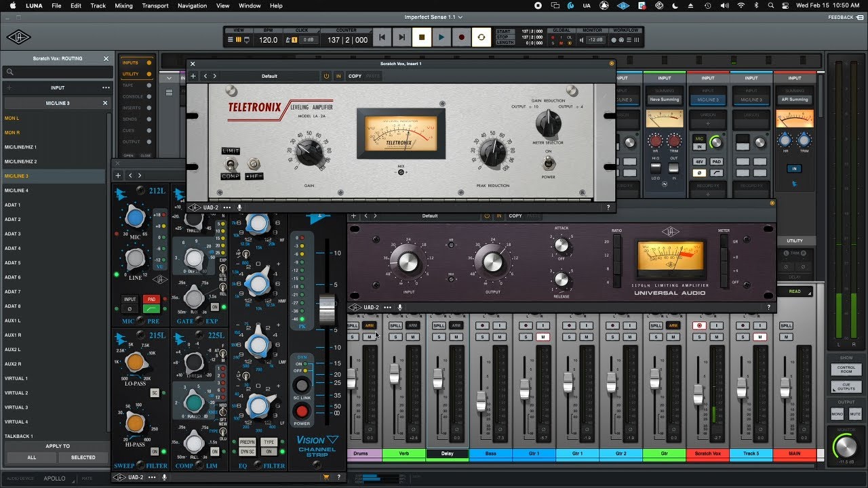Click the routing search field

tap(58, 72)
